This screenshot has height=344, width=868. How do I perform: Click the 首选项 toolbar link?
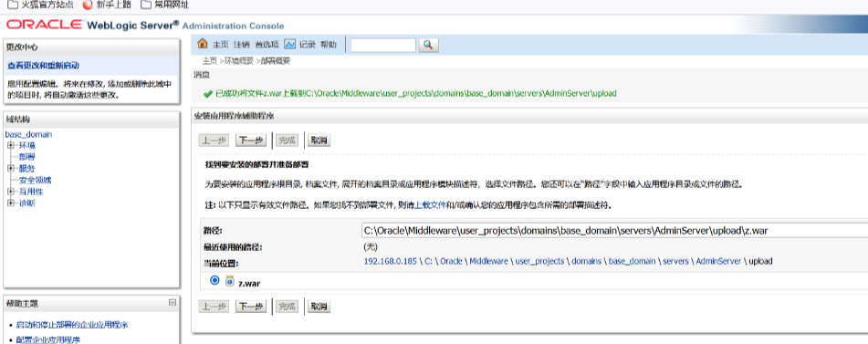[267, 45]
